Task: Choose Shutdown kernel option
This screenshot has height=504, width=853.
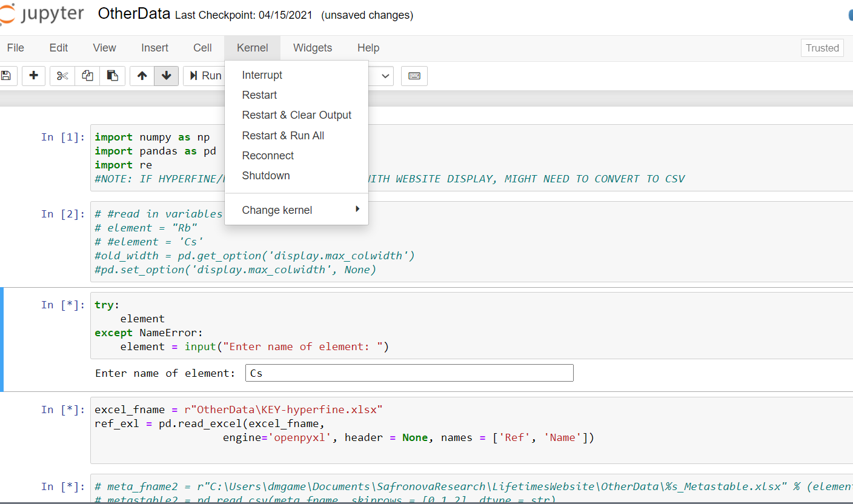Action: click(x=296, y=176)
